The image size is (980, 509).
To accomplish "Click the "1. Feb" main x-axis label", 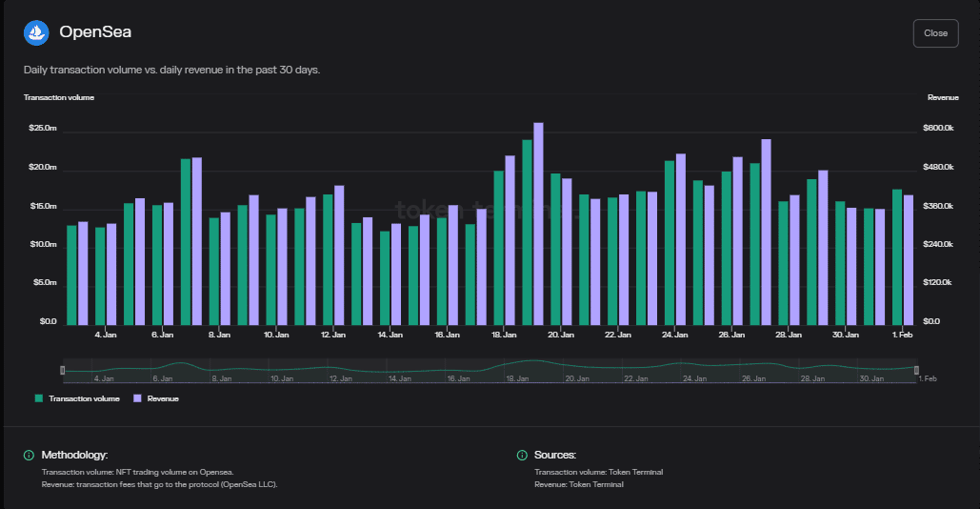I will point(902,336).
